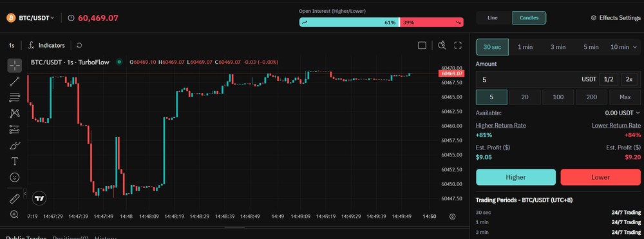Image resolution: width=644 pixels, height=239 pixels.
Task: Place a Lower trade
Action: tap(600, 177)
